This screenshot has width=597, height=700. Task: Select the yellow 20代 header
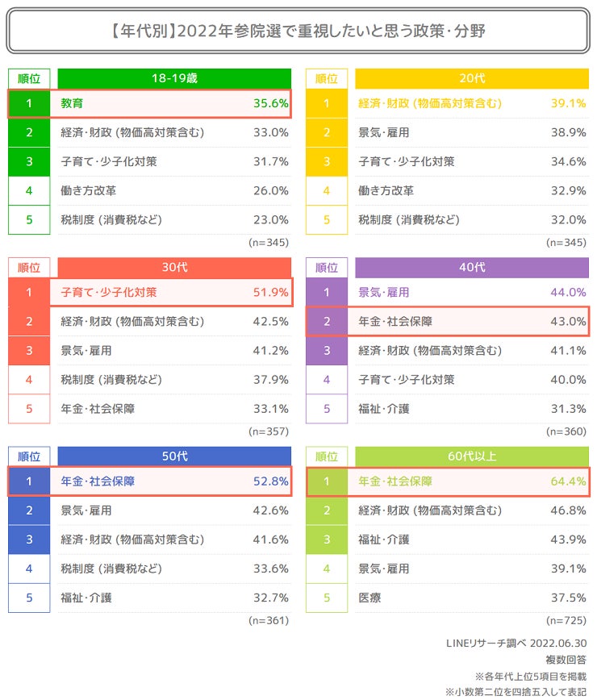[x=471, y=78]
